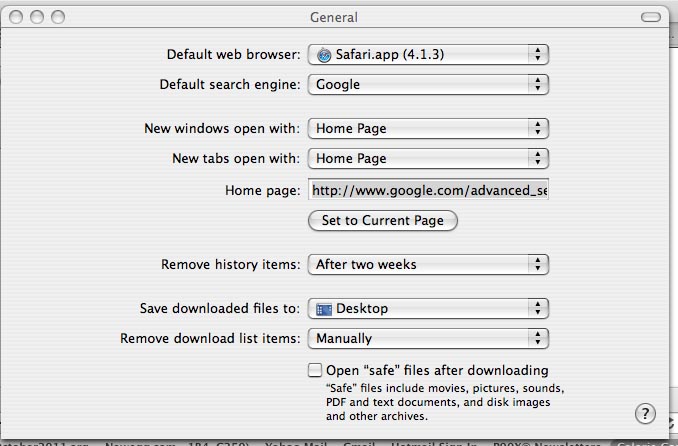Open Help with the question mark button
The width and height of the screenshot is (678, 446).
point(645,414)
